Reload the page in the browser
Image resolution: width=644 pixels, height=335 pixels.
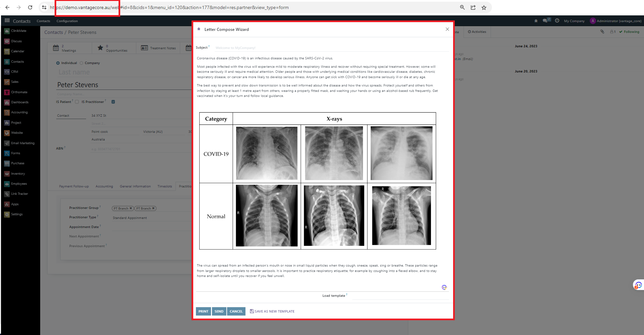(x=30, y=7)
